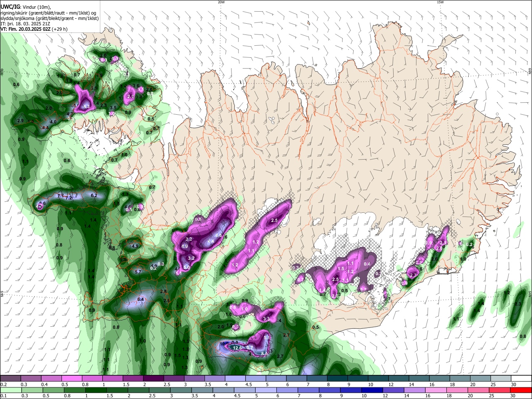
Task: Click the "(+29 h)" forecast offset
Action: [x=60, y=29]
